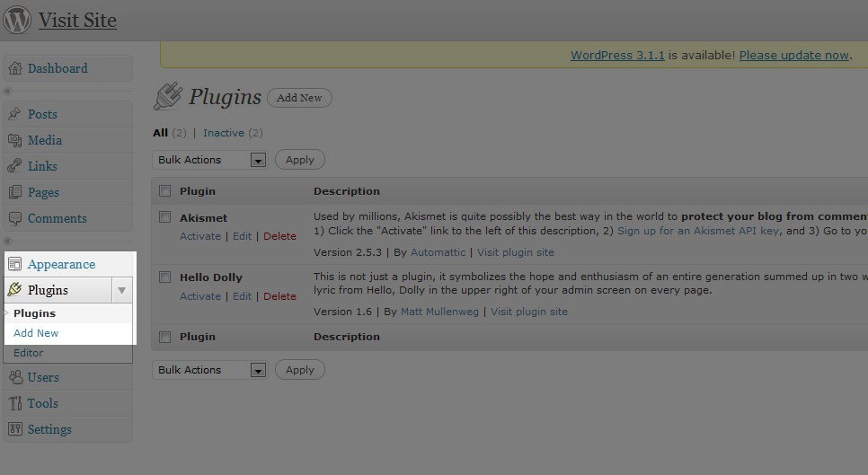This screenshot has width=868, height=475.
Task: Open the Links menu
Action: pos(42,166)
